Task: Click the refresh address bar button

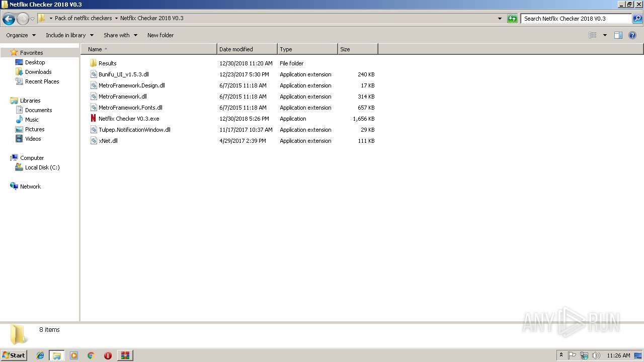Action: [x=512, y=19]
